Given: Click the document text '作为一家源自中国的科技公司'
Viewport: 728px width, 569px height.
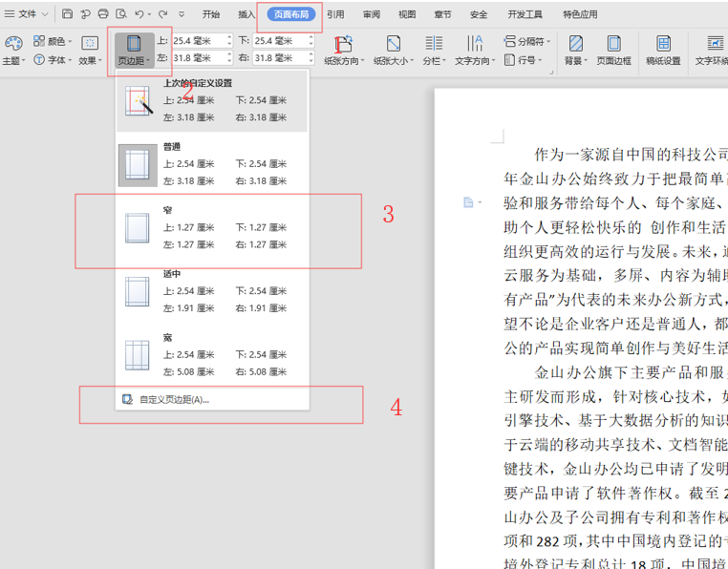Looking at the screenshot, I should tap(631, 155).
